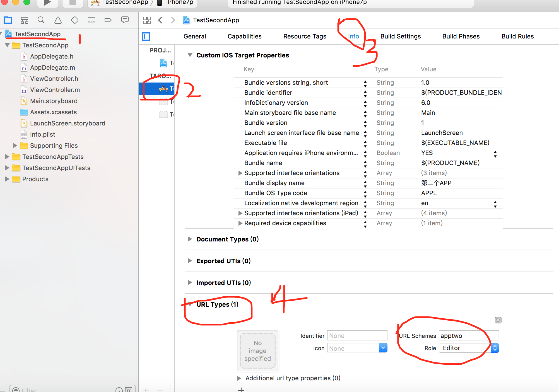Toggle the project and targets list sidebar
This screenshot has width=559, height=392.
coord(146,37)
